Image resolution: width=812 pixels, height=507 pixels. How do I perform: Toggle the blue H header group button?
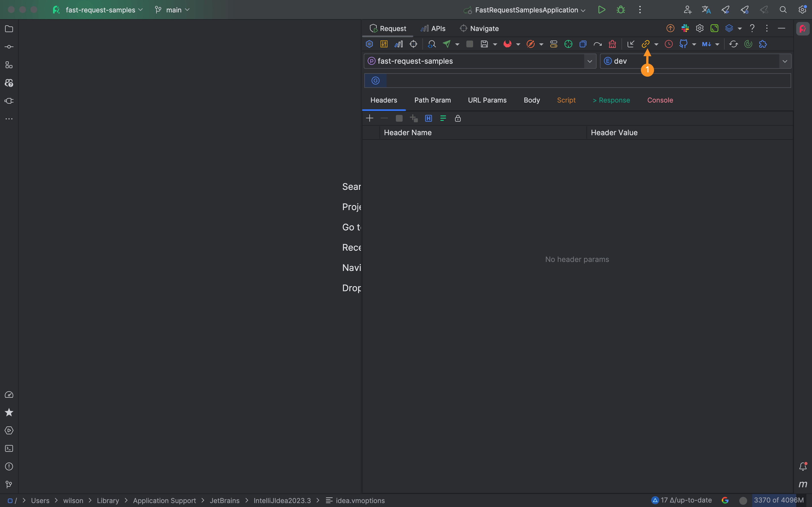429,118
